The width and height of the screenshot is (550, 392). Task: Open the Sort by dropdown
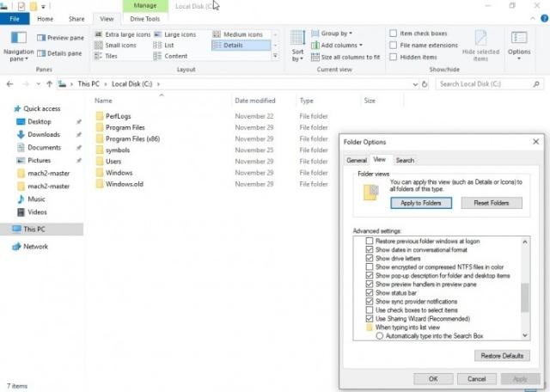[297, 46]
